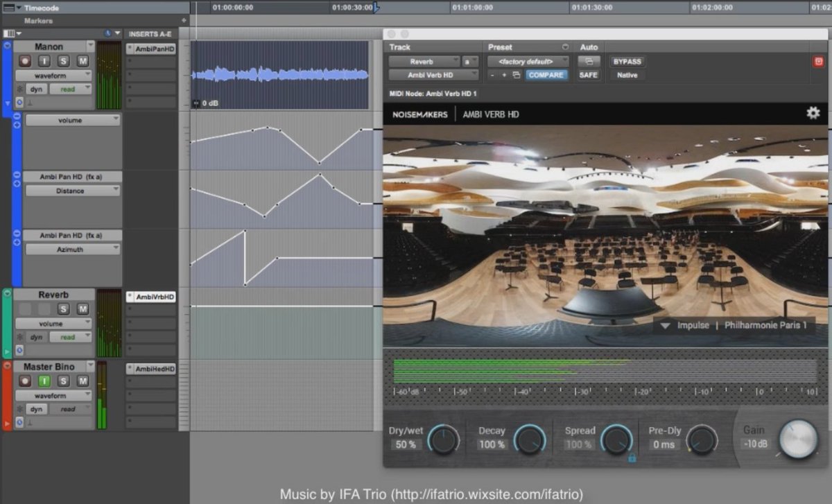Open the Ambi Verb HD plugin selector
The width and height of the screenshot is (832, 504).
(x=433, y=75)
